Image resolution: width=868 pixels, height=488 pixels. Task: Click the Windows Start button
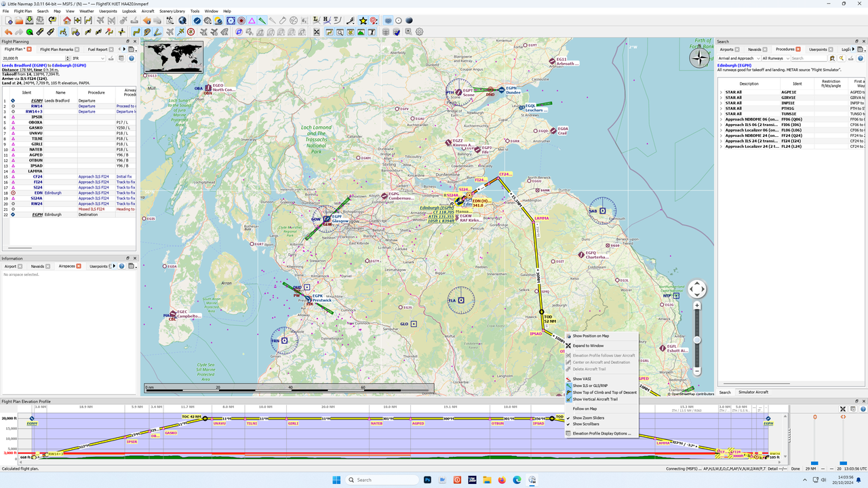(x=336, y=480)
